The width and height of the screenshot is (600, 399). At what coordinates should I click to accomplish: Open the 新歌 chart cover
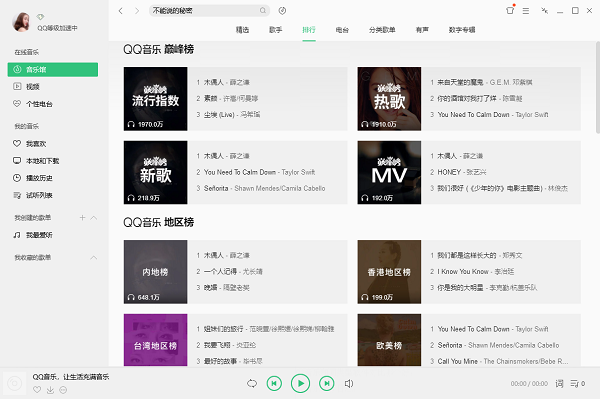[x=155, y=173]
